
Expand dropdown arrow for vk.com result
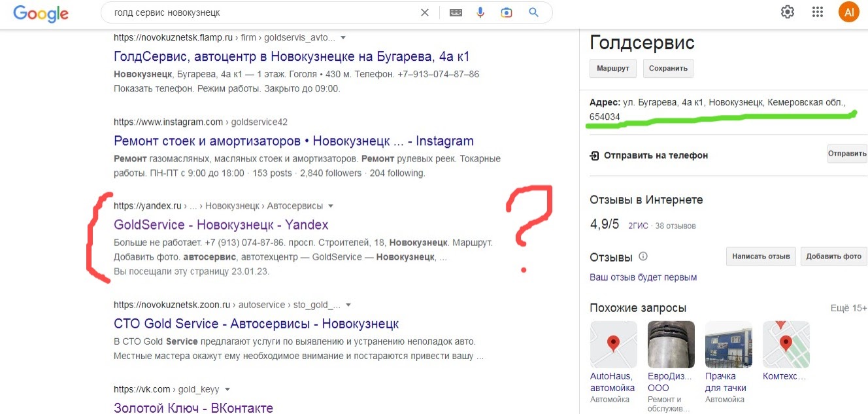point(227,389)
